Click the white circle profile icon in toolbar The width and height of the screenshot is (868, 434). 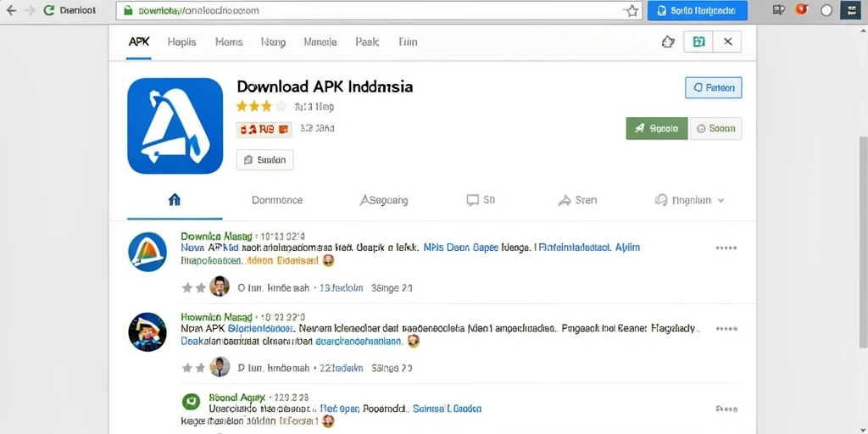(826, 10)
